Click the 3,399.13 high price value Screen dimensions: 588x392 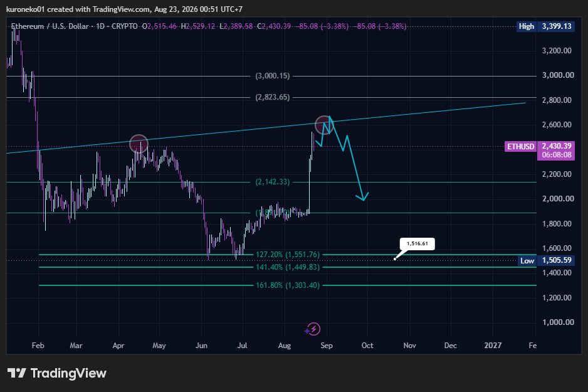tap(557, 26)
